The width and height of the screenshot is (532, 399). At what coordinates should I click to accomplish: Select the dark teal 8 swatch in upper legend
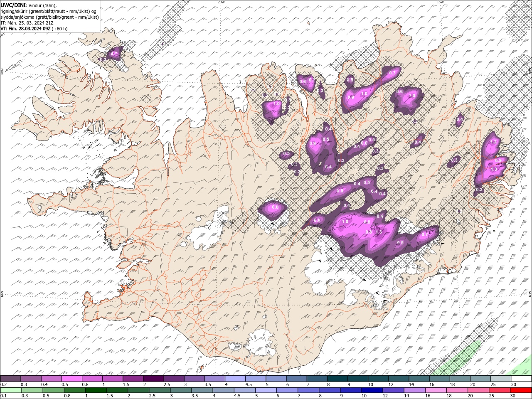[x=337, y=379]
